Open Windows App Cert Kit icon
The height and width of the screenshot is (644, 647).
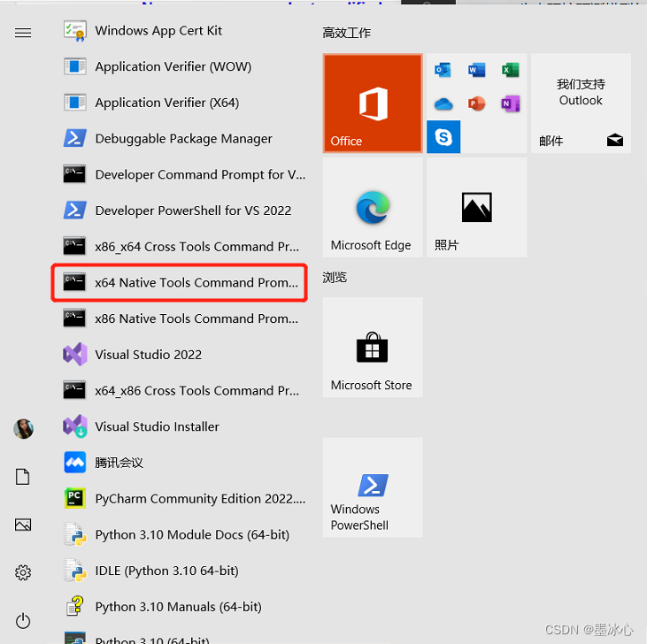[x=75, y=31]
